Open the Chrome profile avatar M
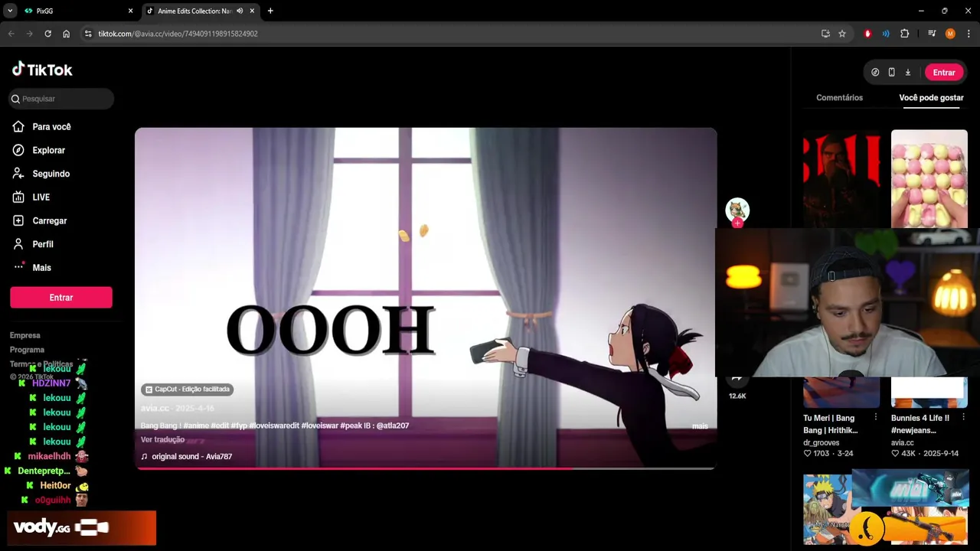The height and width of the screenshot is (551, 980). [950, 34]
